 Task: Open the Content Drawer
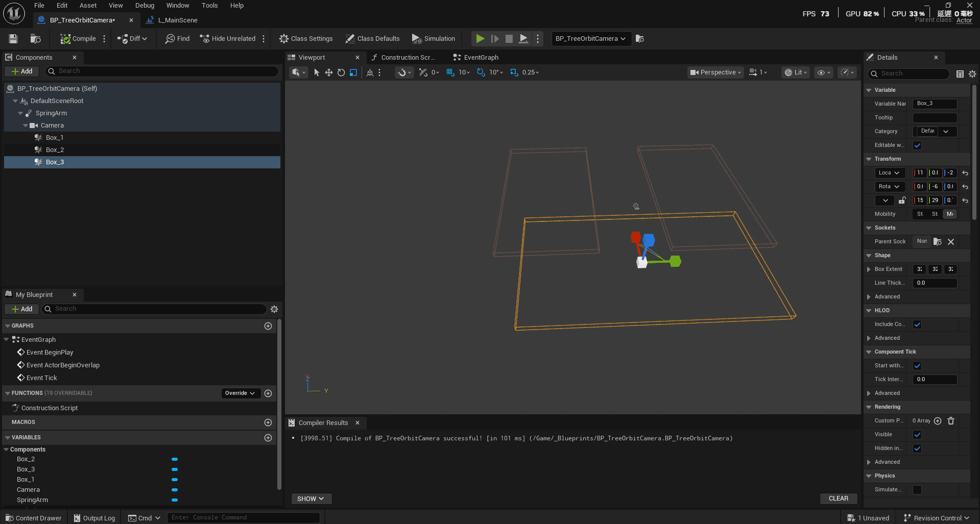point(33,517)
